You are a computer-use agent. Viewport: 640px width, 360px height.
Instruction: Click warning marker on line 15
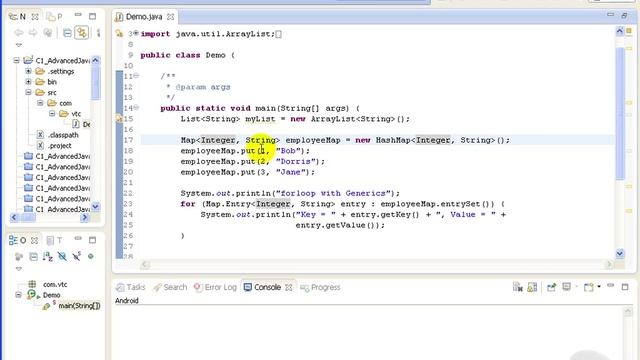(119, 119)
